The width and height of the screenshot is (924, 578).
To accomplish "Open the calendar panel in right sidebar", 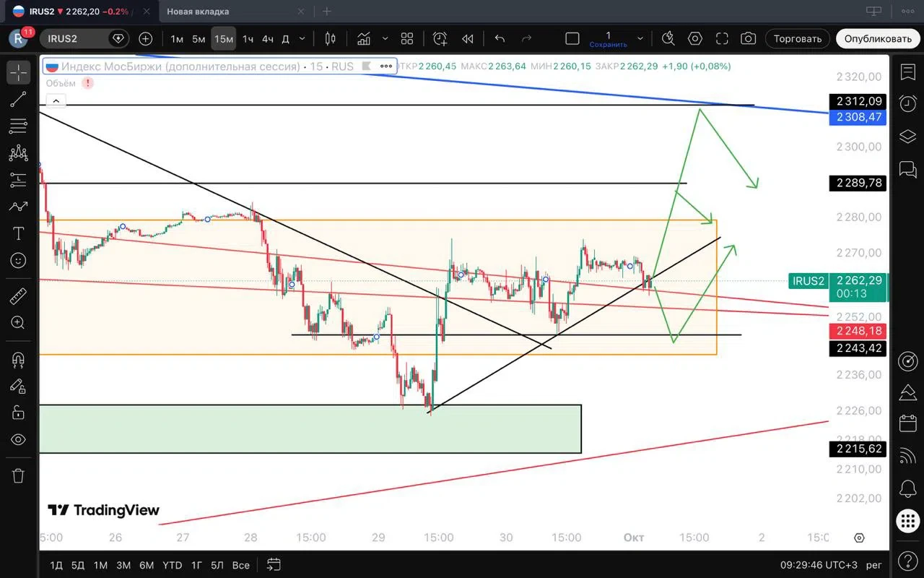I will 907,423.
